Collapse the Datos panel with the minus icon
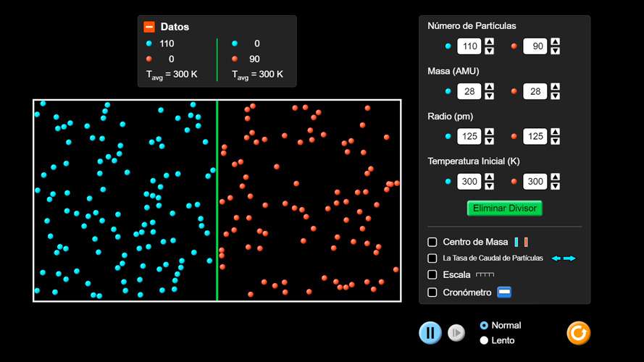644x362 pixels. [x=149, y=27]
